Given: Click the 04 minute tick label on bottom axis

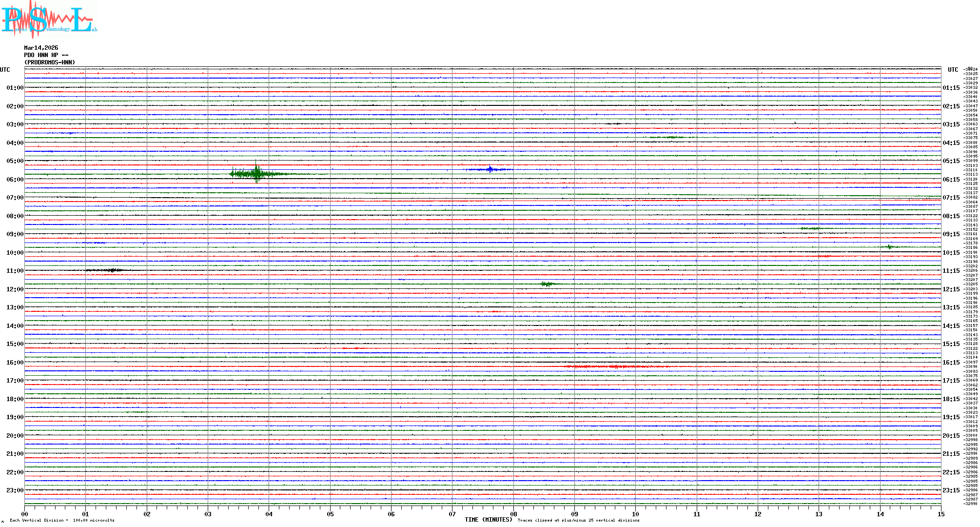Looking at the screenshot, I should tap(269, 514).
